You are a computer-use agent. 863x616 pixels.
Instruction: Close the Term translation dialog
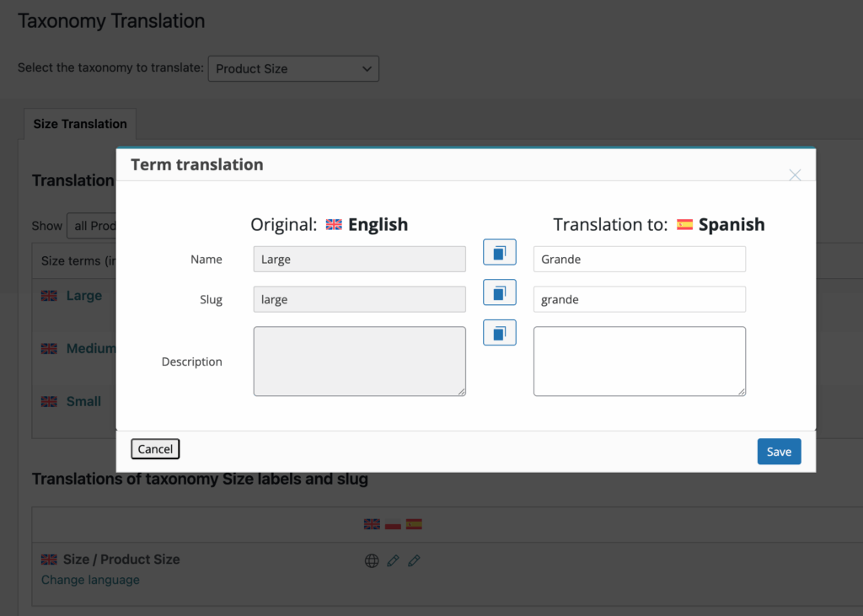point(794,175)
